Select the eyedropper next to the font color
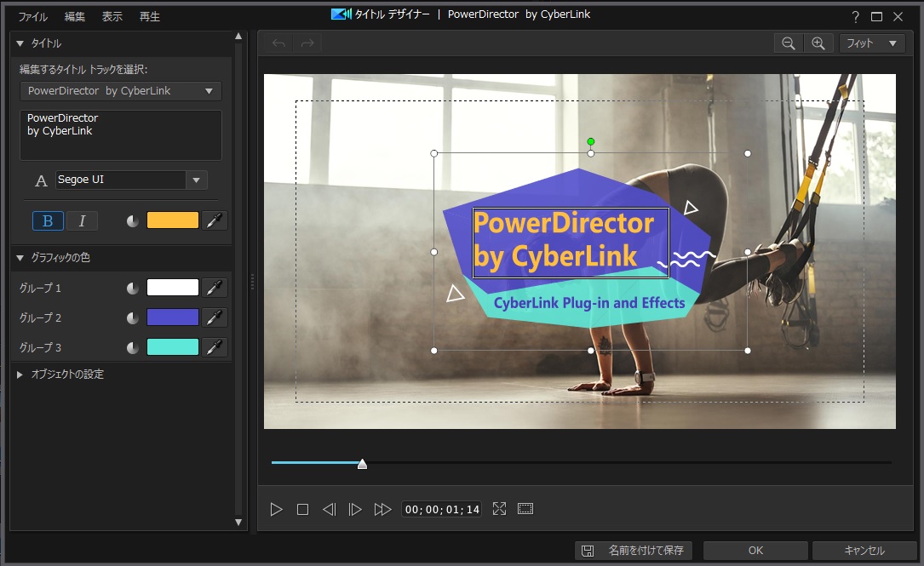 (215, 220)
